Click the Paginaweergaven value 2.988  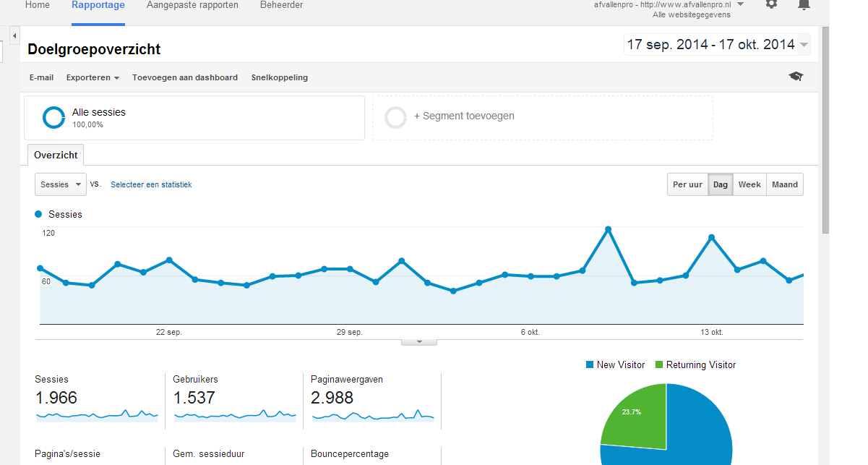pos(332,398)
